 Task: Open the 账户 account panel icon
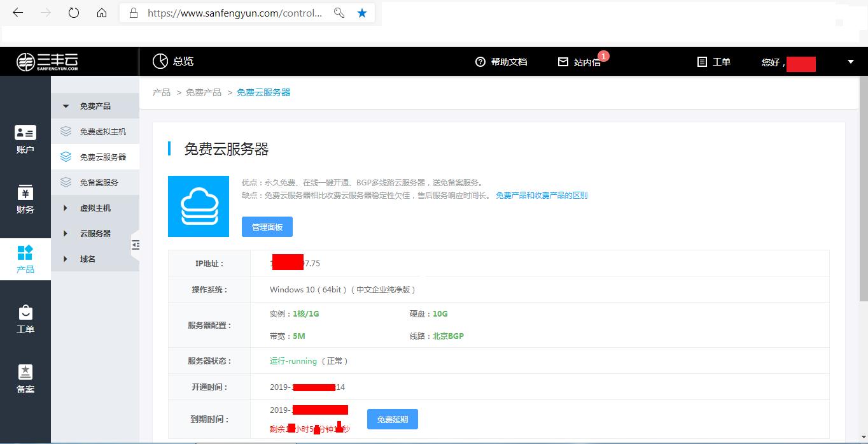click(25, 139)
